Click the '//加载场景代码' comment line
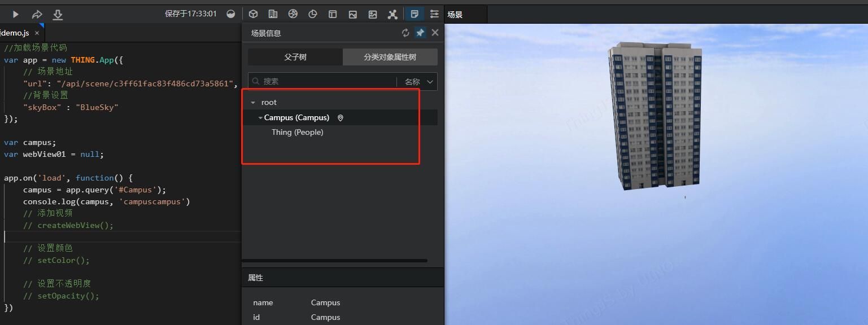 [x=35, y=48]
